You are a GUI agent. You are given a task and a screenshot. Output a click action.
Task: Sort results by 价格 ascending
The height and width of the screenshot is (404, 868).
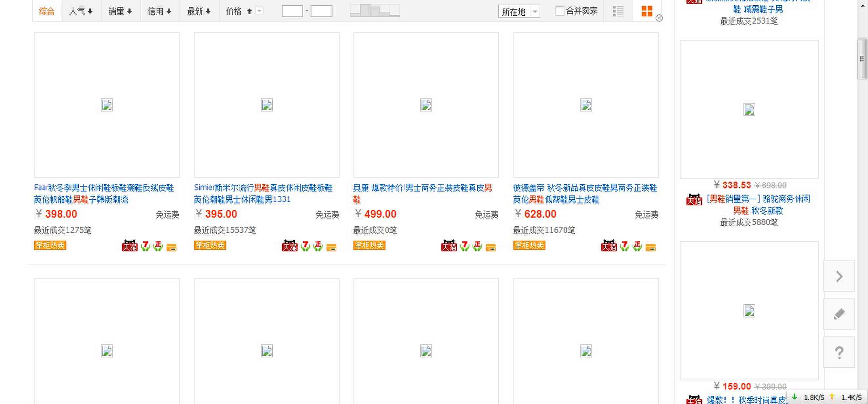[239, 11]
